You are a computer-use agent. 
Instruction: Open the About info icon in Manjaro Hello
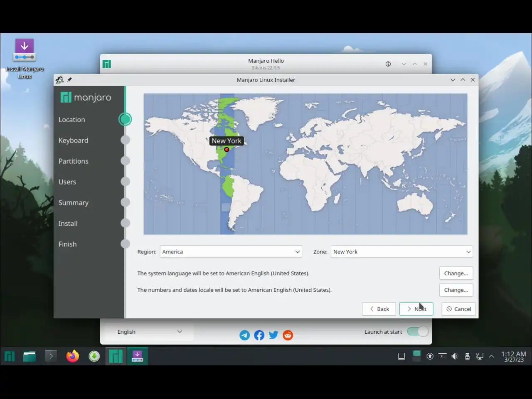[388, 64]
